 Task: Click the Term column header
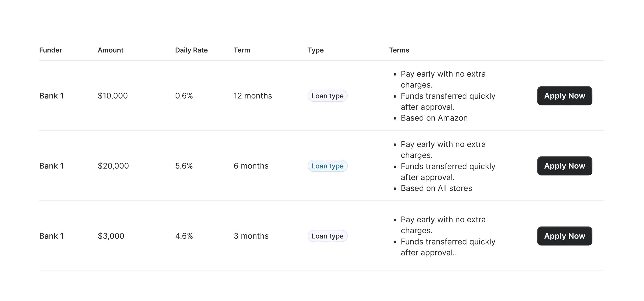[242, 50]
